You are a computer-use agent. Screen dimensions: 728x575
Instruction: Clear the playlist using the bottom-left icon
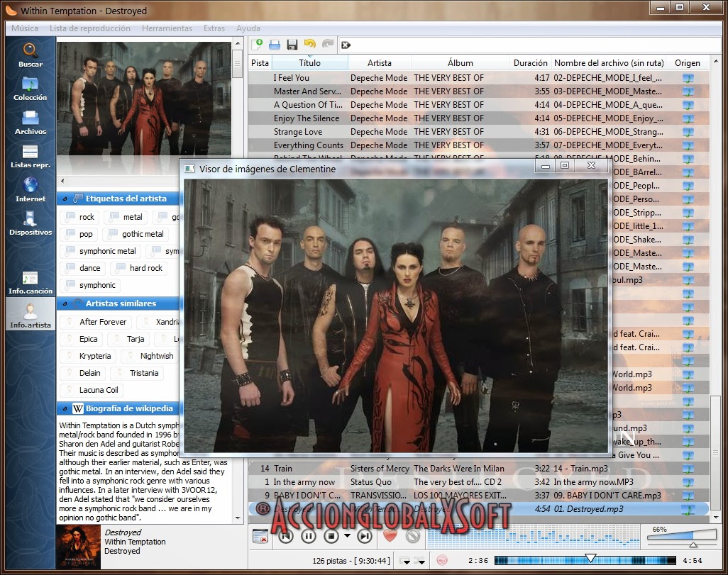(x=260, y=537)
